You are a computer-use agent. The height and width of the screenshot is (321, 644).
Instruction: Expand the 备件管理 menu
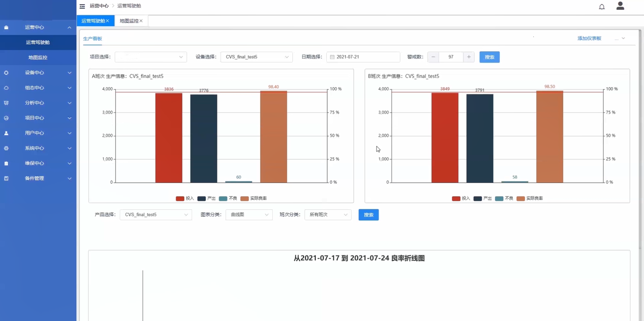coord(70,179)
